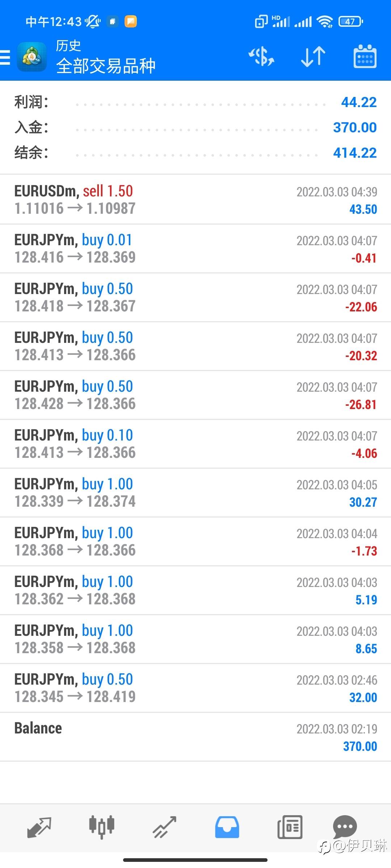Screen dimensions: 391x868
Task: Switch to the candlestick Chart tab
Action: click(x=102, y=827)
